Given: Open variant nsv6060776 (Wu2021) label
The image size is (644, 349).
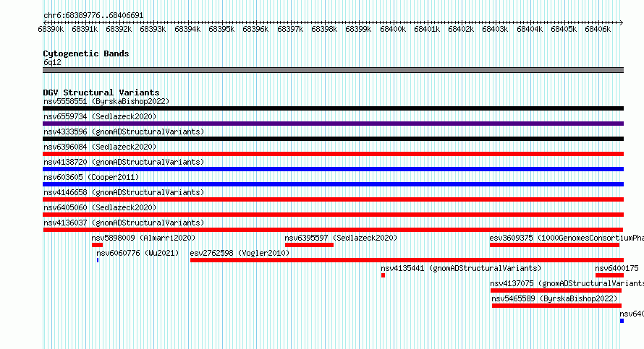Looking at the screenshot, I should coord(137,253).
